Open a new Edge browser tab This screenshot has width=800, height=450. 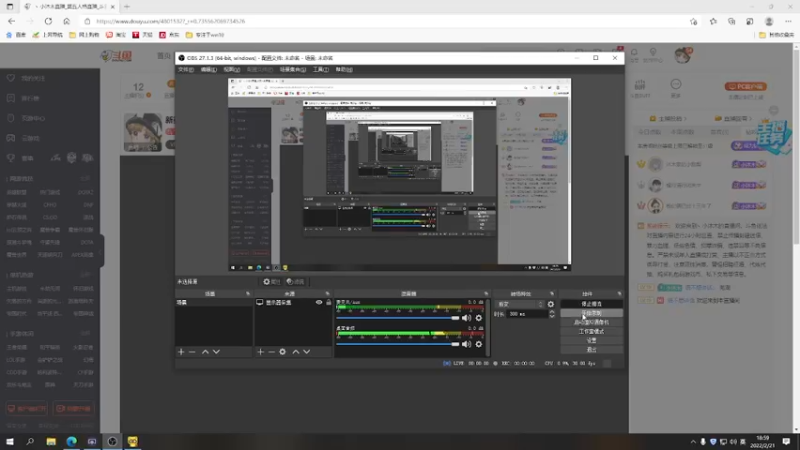[127, 7]
